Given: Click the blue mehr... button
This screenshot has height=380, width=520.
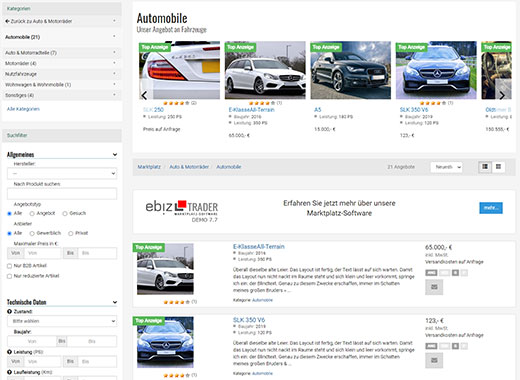Looking at the screenshot, I should pos(491,208).
